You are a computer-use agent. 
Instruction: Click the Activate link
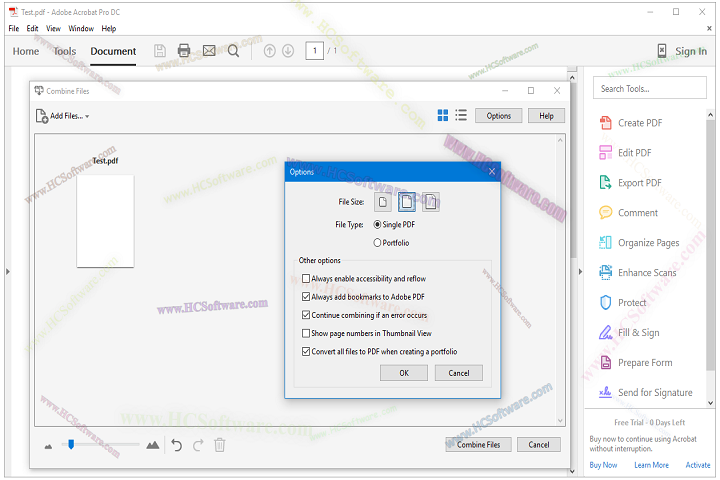698,465
